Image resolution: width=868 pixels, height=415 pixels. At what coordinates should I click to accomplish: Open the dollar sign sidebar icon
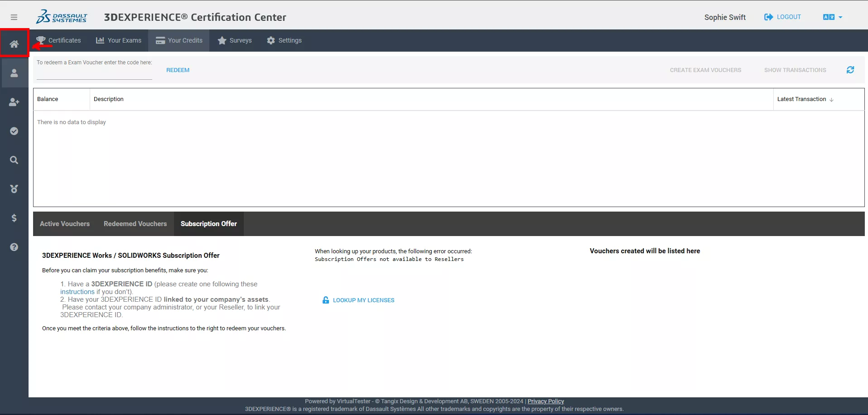(14, 218)
